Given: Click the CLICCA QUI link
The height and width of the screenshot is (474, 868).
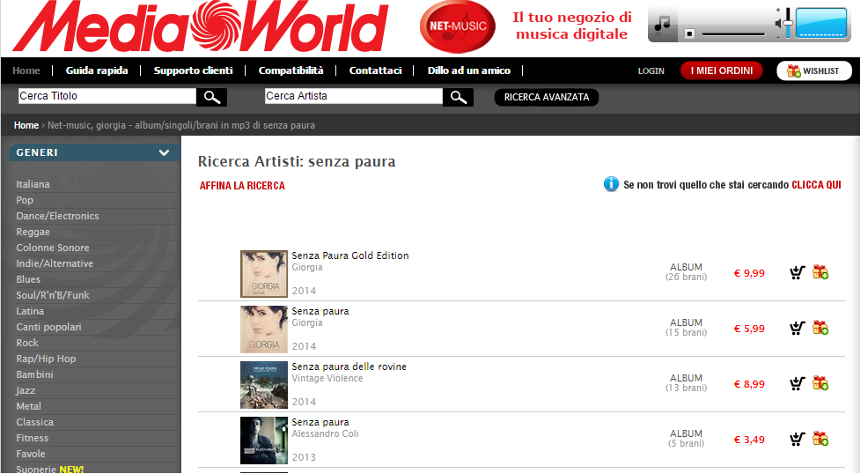Looking at the screenshot, I should click(x=816, y=185).
